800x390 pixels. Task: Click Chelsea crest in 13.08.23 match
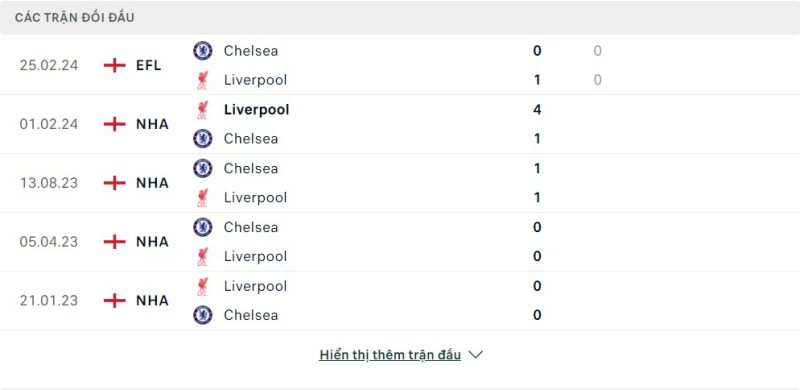point(203,168)
